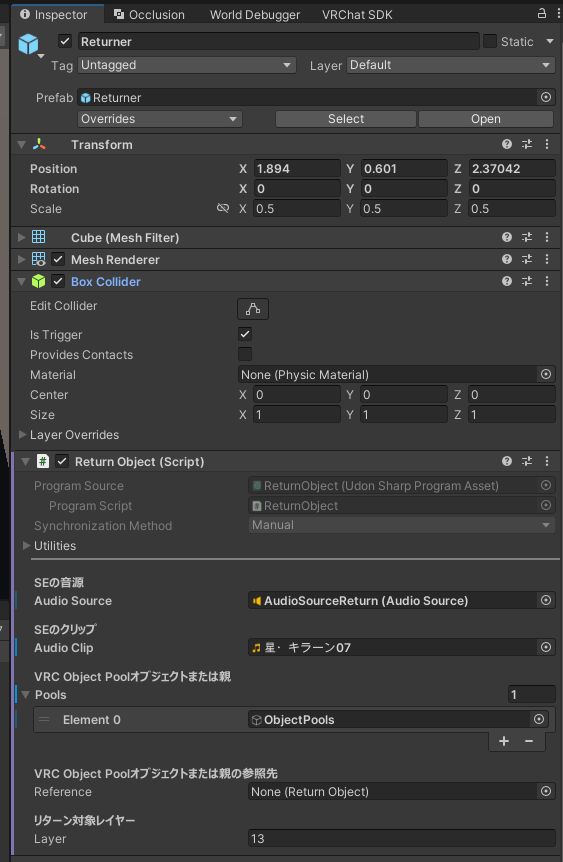Add a Pools element with plus button

click(504, 741)
